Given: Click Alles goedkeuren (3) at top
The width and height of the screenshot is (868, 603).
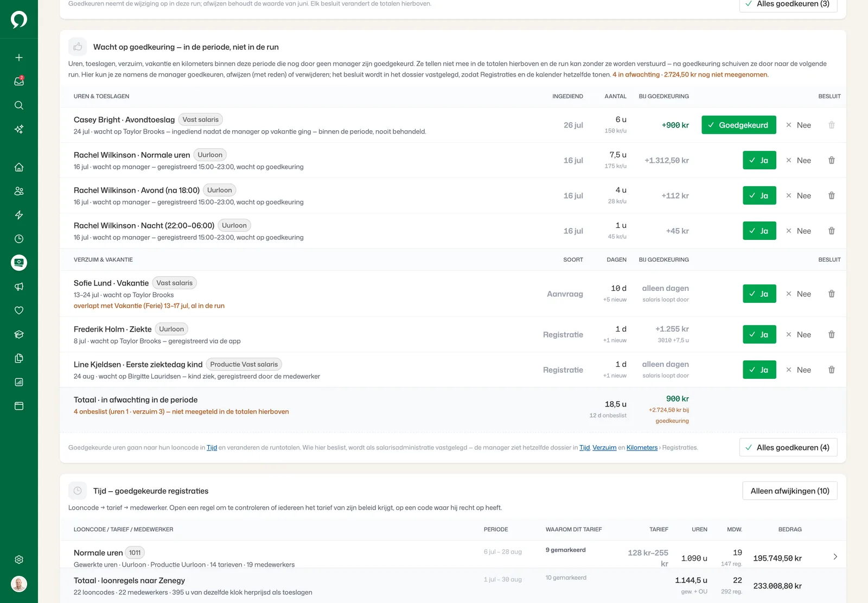Looking at the screenshot, I should (x=788, y=4).
